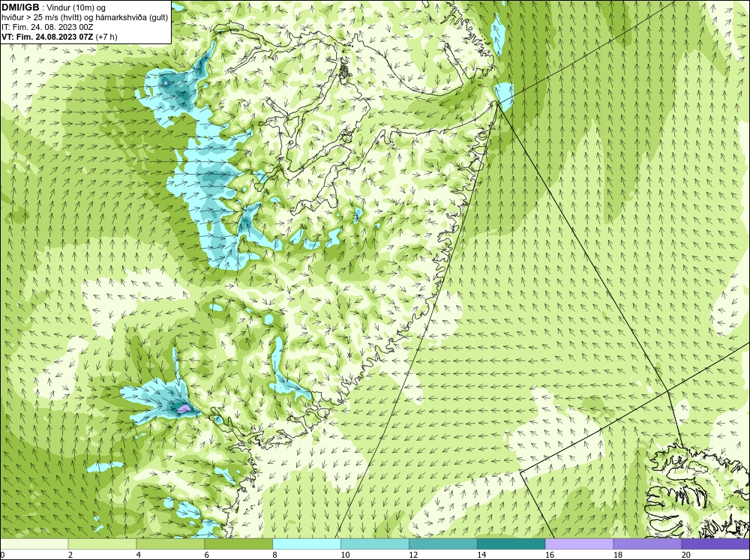Click the 6–8 m/s dark green legend swatch

pyautogui.click(x=238, y=544)
